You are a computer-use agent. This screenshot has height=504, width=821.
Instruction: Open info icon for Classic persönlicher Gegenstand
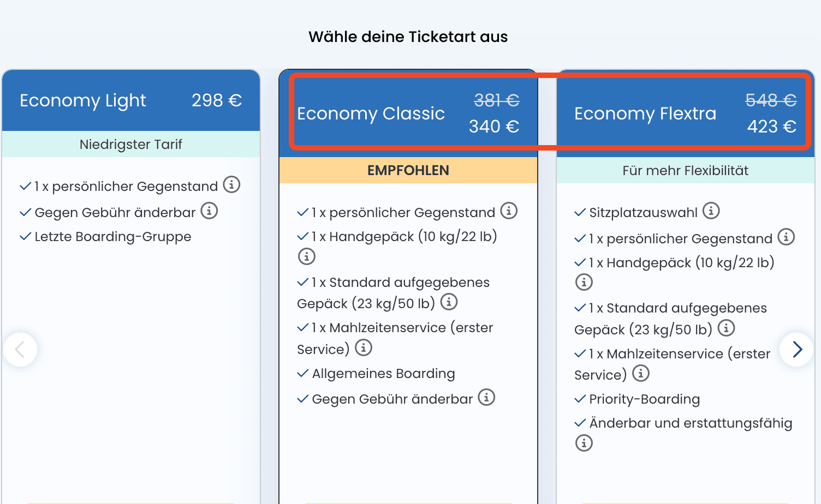509,211
